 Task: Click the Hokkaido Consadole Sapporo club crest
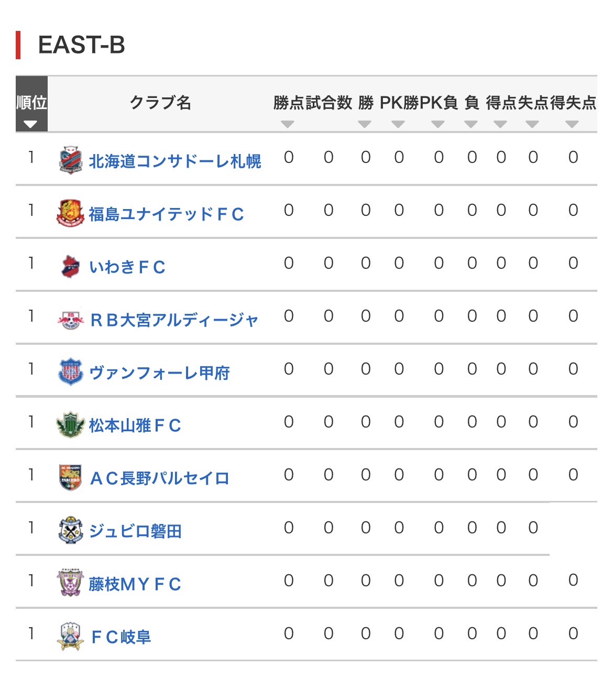70,160
